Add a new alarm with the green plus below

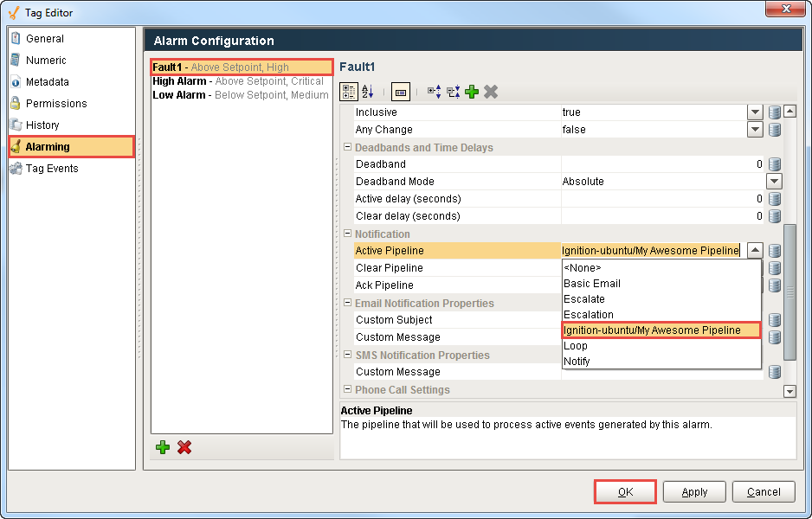click(163, 447)
